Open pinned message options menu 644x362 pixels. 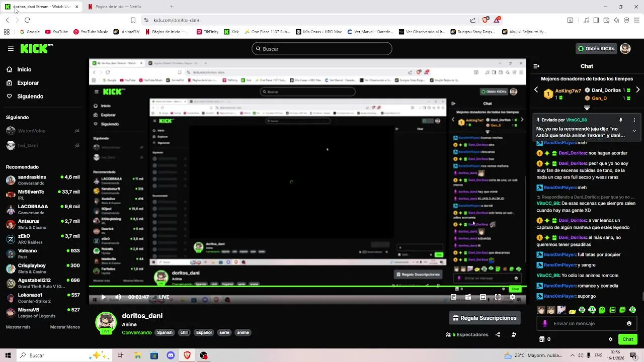click(634, 120)
